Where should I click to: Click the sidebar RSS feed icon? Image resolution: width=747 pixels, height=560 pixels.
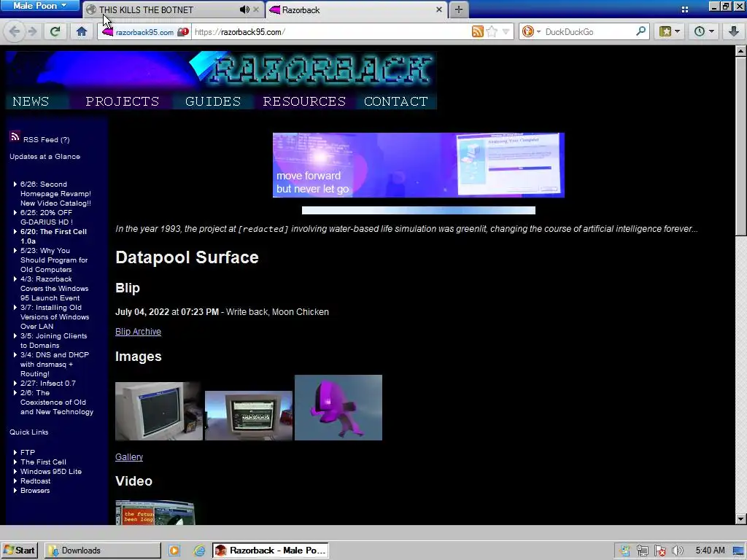point(15,136)
